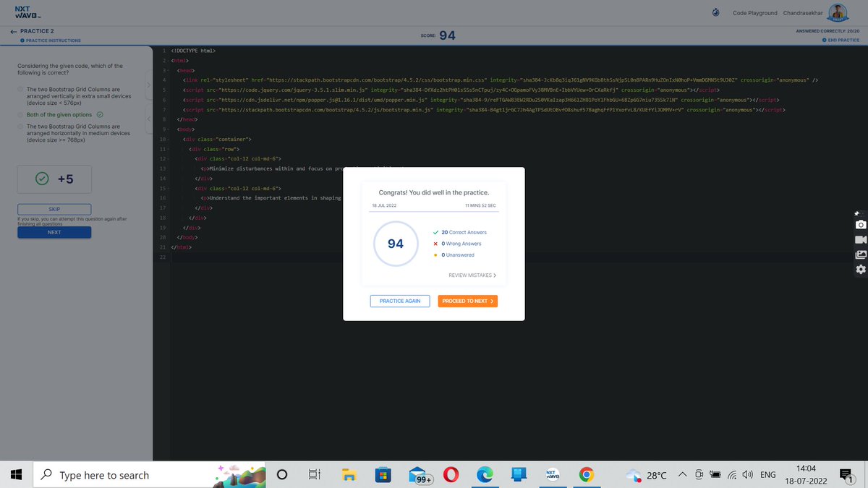Take screenshot with camera icon
The height and width of the screenshot is (488, 868).
[x=860, y=225]
